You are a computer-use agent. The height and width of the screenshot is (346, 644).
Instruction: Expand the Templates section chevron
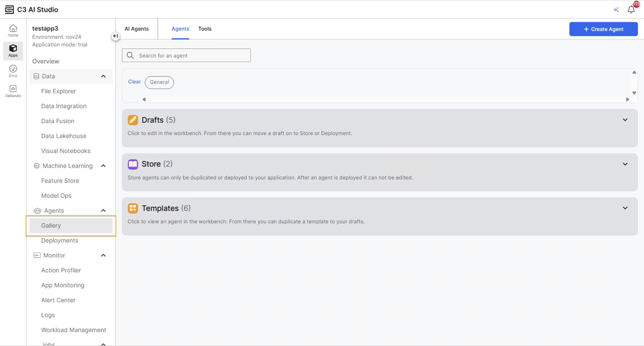pyautogui.click(x=625, y=208)
